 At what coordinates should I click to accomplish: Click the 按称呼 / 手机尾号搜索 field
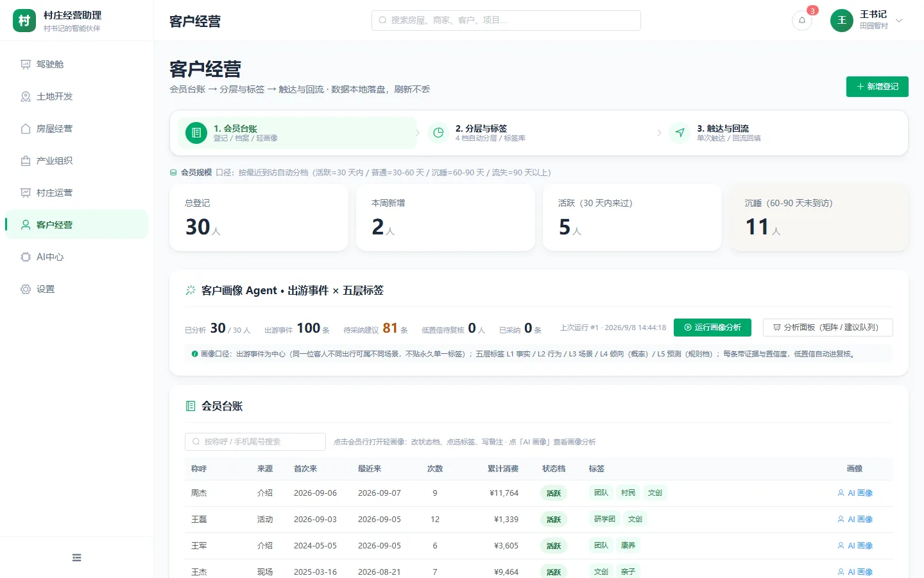click(255, 442)
